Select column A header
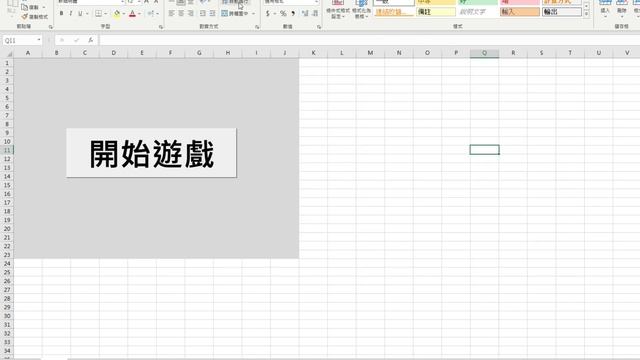640x360 pixels. [28, 53]
